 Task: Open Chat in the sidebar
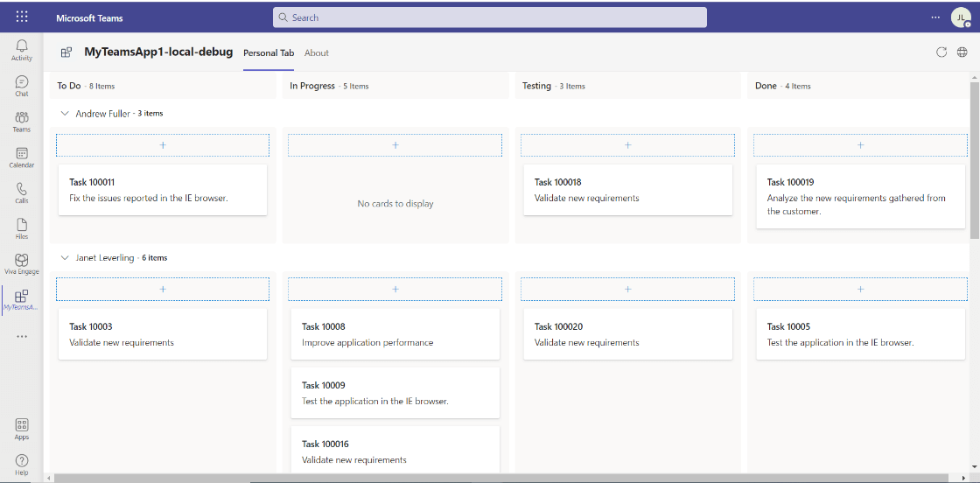point(22,85)
